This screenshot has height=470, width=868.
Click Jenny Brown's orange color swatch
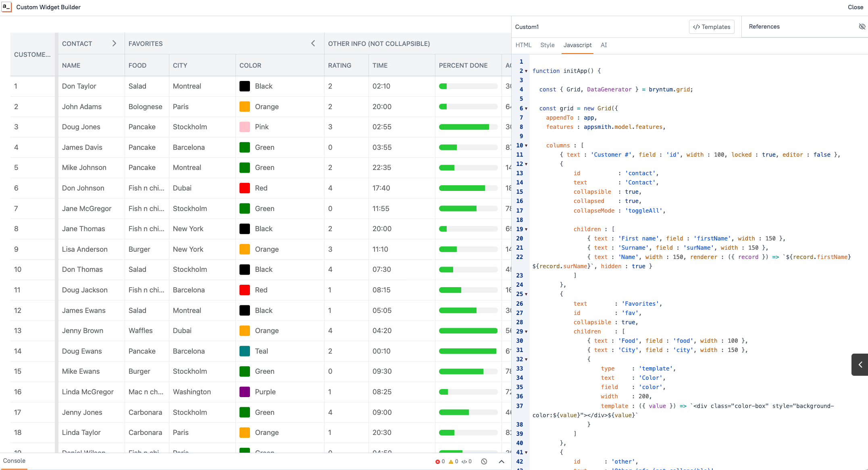click(x=244, y=330)
